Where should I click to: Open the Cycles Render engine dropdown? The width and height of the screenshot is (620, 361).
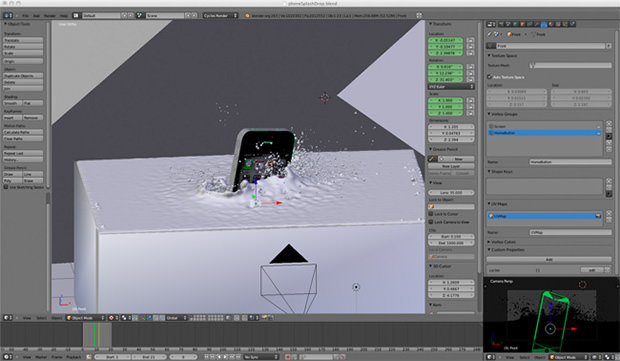221,15
